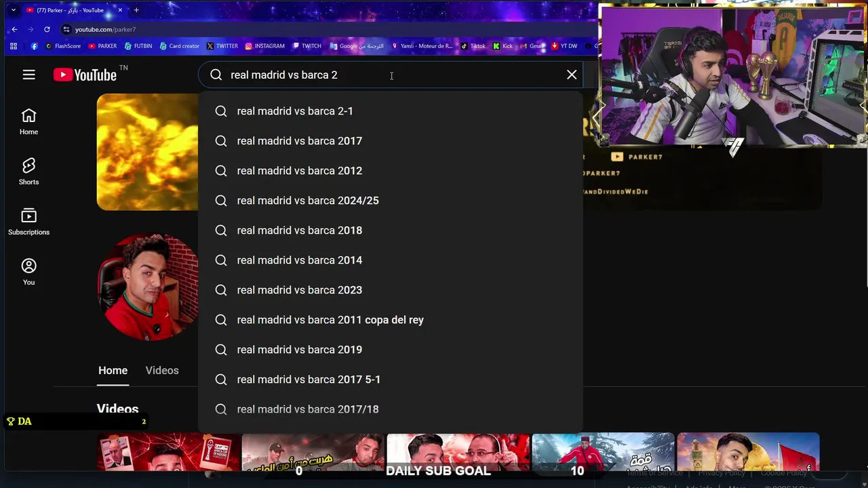Select the Parker YouTube browser tab
This screenshot has height=488, width=868.
(x=74, y=10)
